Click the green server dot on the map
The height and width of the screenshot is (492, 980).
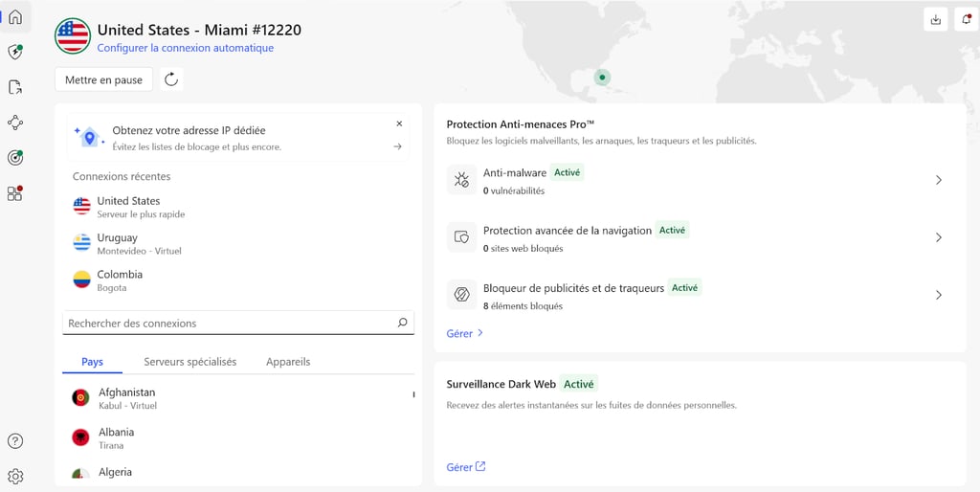(x=602, y=78)
